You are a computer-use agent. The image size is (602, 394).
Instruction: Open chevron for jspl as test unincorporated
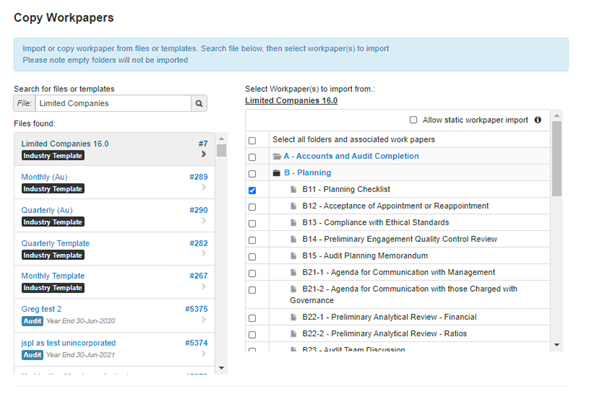click(203, 353)
